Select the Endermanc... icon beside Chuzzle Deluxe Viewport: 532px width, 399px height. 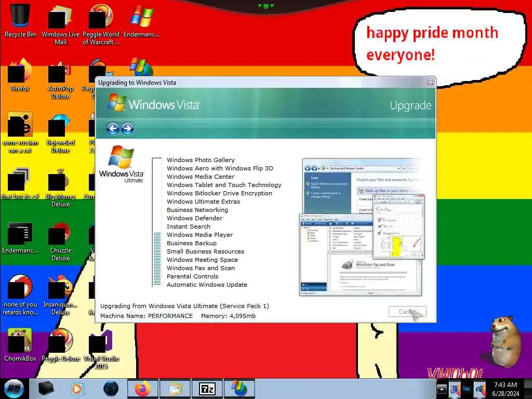20,237
